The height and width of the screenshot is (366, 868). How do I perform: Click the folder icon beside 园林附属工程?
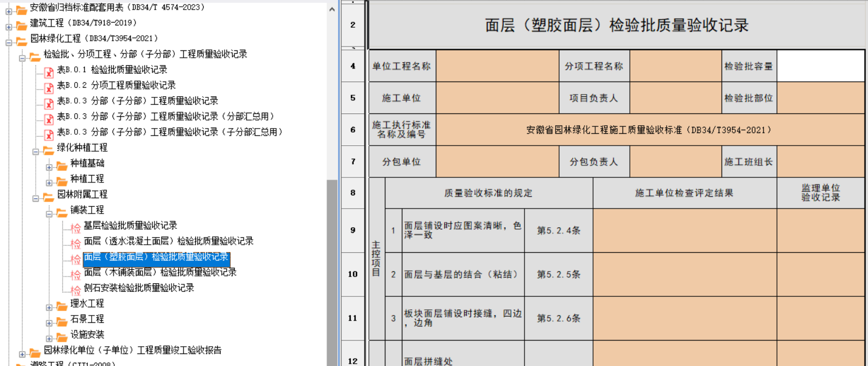(x=49, y=196)
